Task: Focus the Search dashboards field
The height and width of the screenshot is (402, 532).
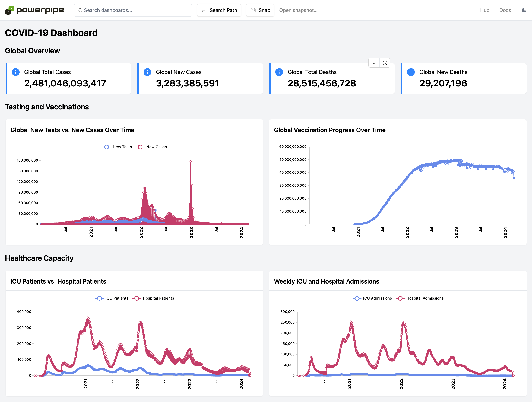Action: click(133, 10)
